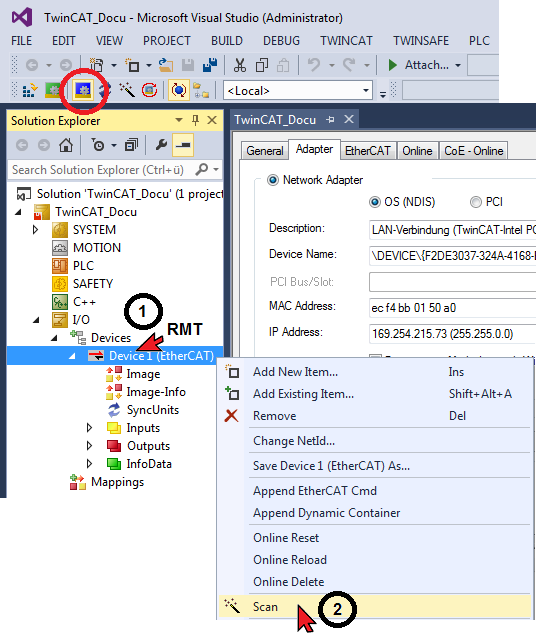Choose Online Reset in the context menu
Viewport: 546px width, 634px height.
375,538
